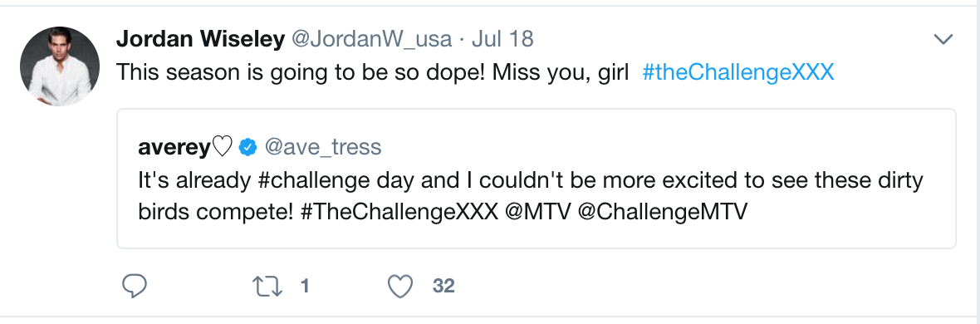Click the heart emoji after averey's name
980x324 pixels.
click(x=223, y=148)
